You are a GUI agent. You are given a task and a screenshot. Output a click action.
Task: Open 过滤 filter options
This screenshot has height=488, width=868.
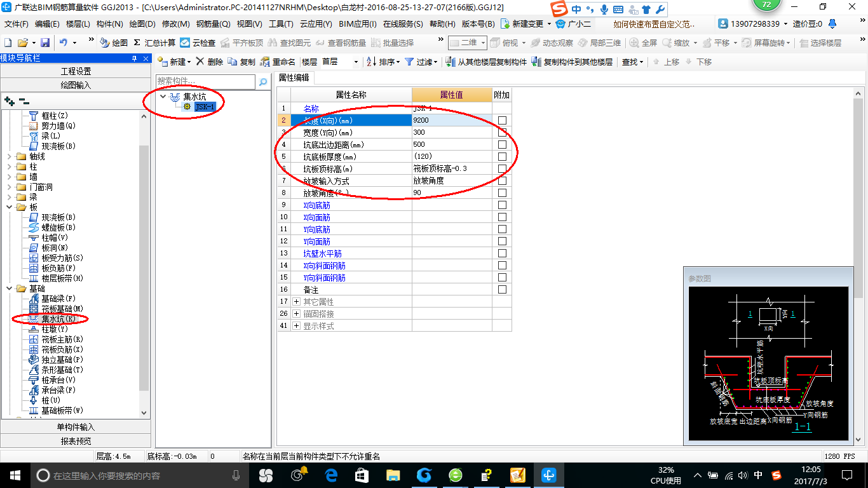coord(421,62)
